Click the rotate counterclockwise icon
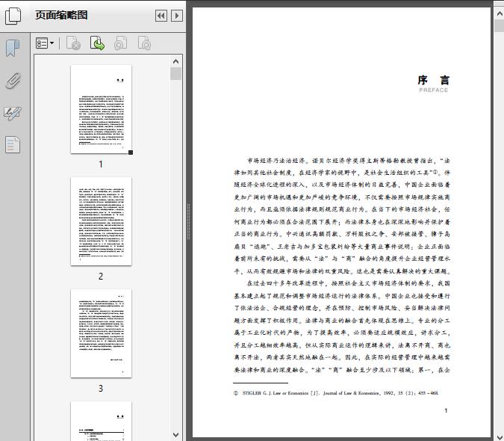Image resolution: width=504 pixels, height=441 pixels. click(x=120, y=44)
